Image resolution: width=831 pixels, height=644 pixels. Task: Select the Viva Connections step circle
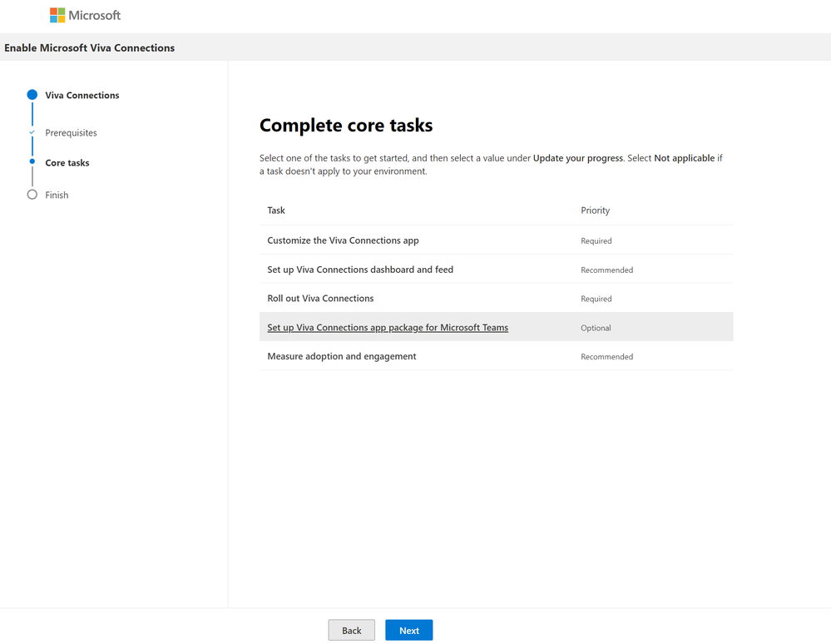click(x=32, y=95)
